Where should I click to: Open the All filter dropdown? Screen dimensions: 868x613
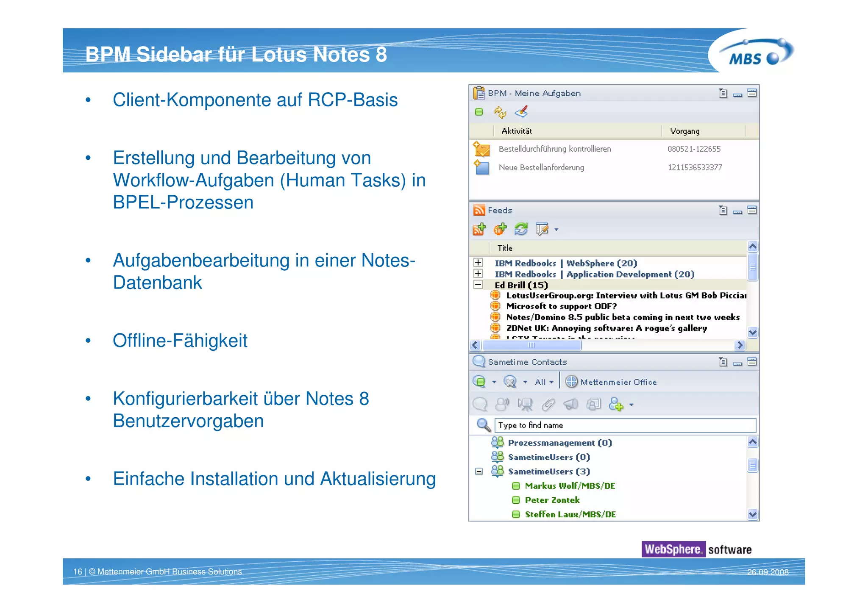pyautogui.click(x=545, y=382)
